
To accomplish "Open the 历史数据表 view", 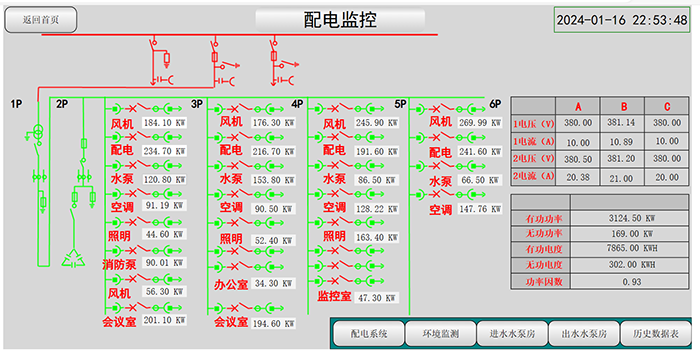I will coord(656,334).
